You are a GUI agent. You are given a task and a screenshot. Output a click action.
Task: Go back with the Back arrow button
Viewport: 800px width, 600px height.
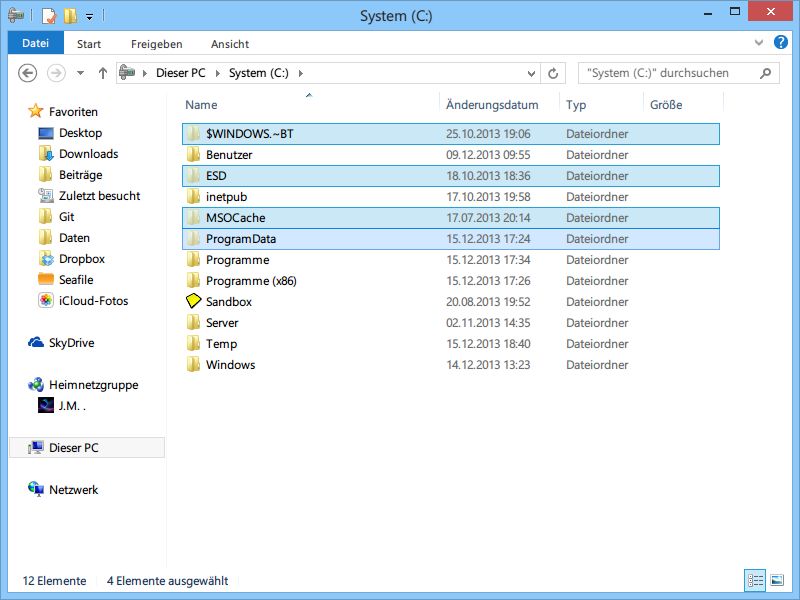point(28,73)
